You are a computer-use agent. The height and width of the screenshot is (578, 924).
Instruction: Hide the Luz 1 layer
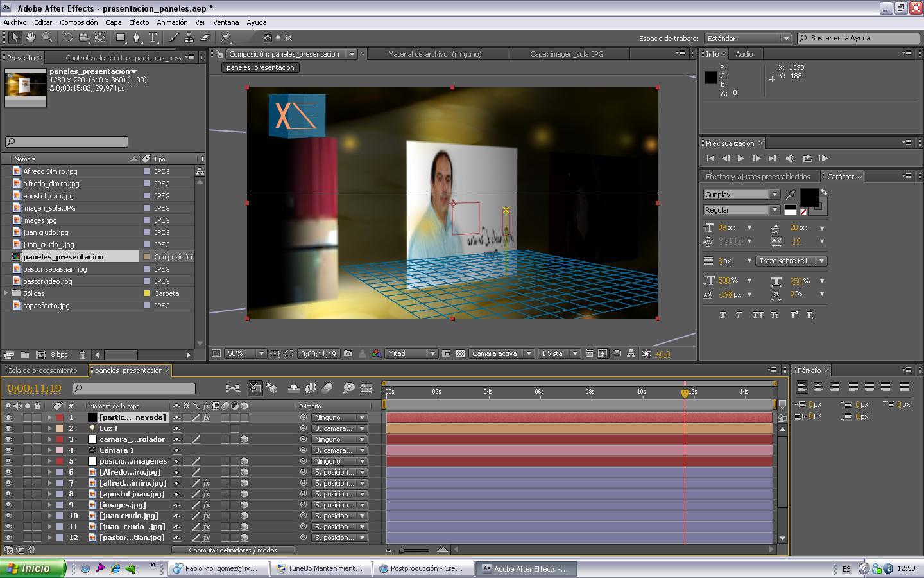[8, 428]
